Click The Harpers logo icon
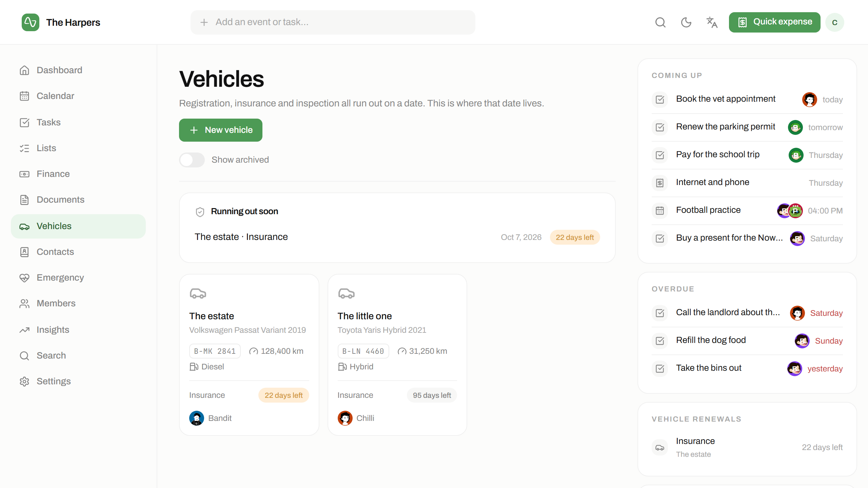The width and height of the screenshot is (868, 488). click(x=31, y=22)
